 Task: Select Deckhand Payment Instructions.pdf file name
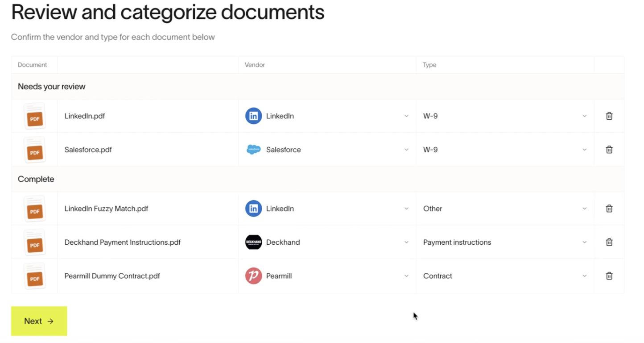[122, 242]
